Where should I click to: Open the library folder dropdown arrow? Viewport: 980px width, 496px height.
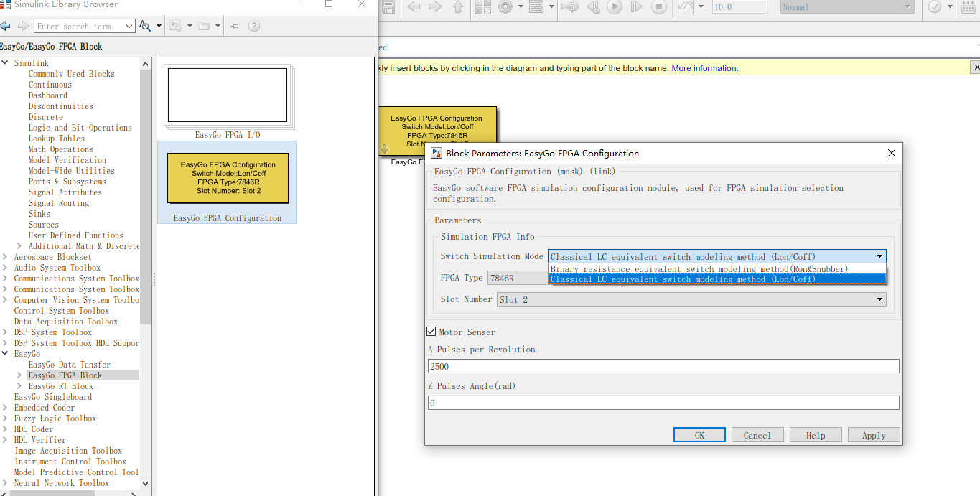[218, 27]
